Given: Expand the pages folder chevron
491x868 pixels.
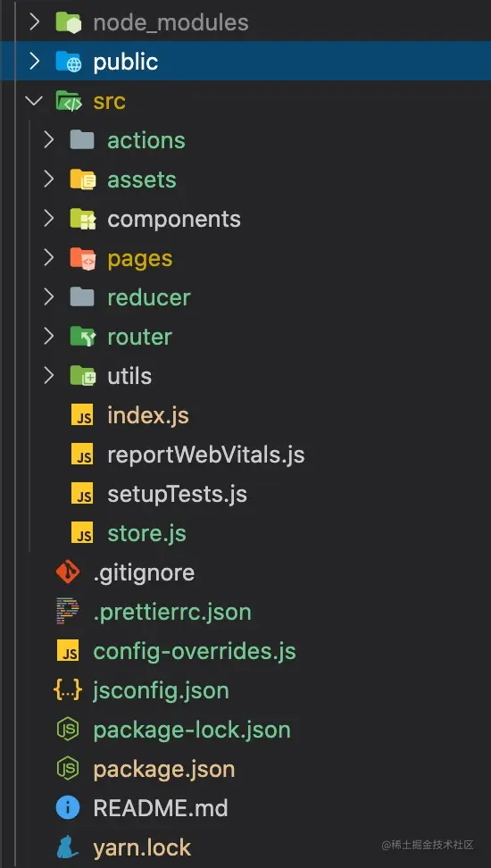Looking at the screenshot, I should 49,258.
